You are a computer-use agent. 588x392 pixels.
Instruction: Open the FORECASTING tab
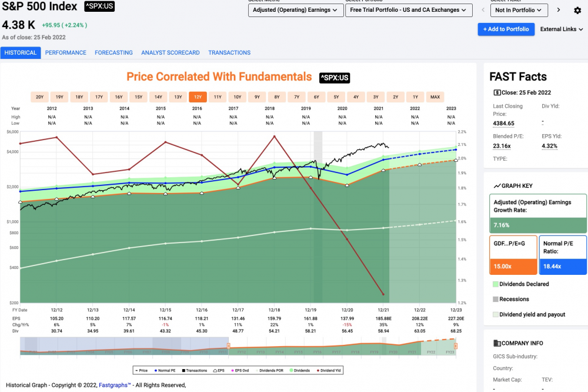(x=113, y=52)
